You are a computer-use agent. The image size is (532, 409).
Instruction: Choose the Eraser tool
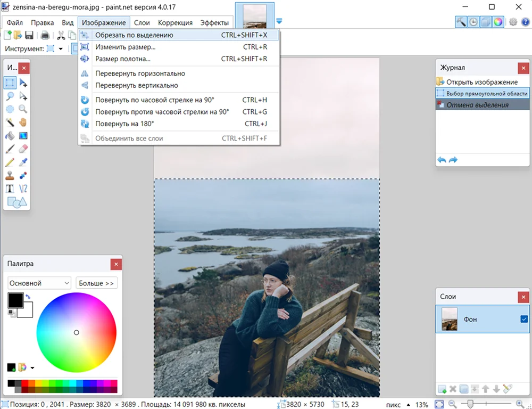click(23, 149)
